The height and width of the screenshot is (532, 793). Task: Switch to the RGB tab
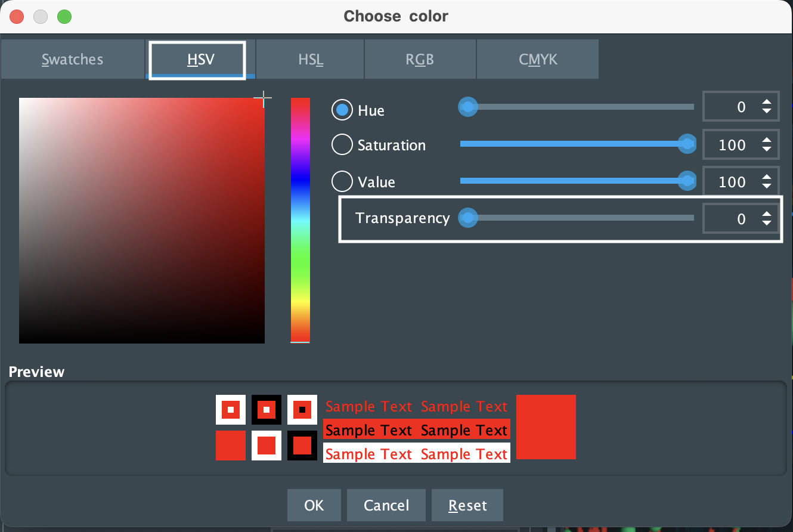[420, 59]
